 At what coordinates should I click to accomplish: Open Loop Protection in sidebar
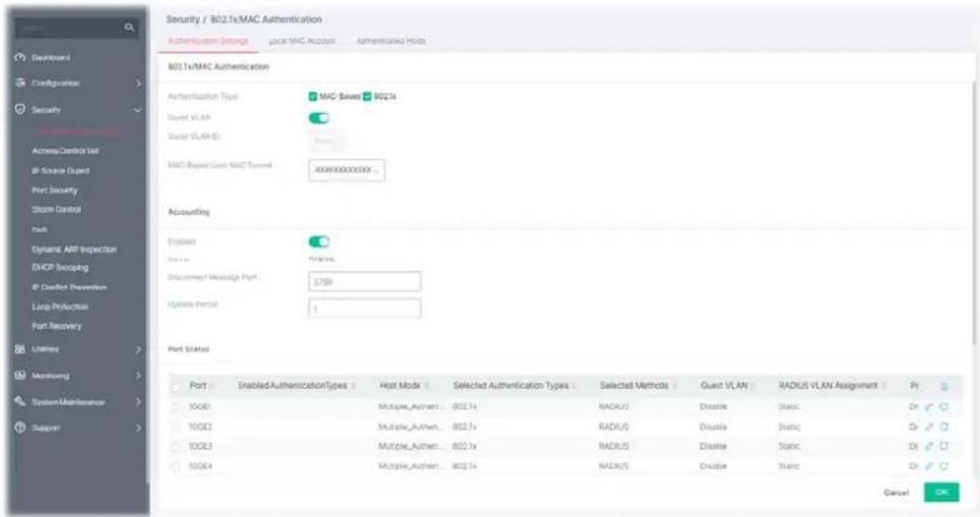tap(60, 307)
